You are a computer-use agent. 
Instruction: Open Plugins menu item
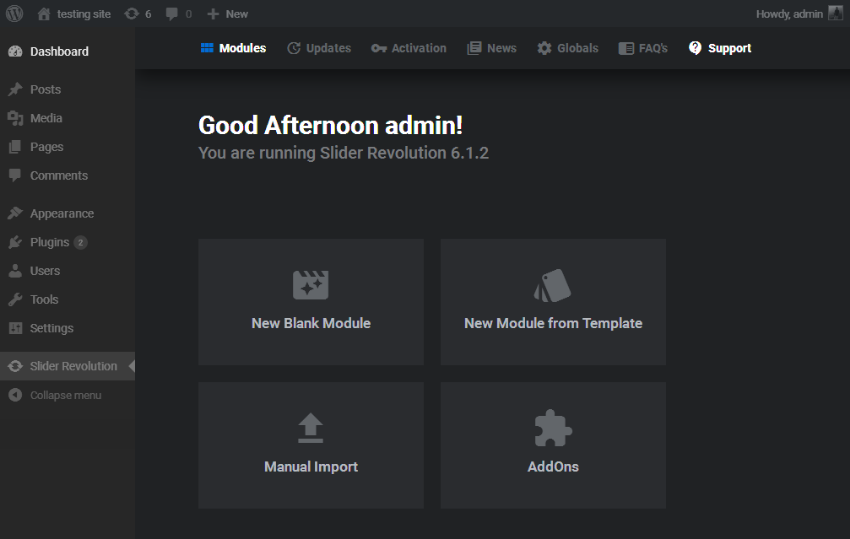coord(49,242)
